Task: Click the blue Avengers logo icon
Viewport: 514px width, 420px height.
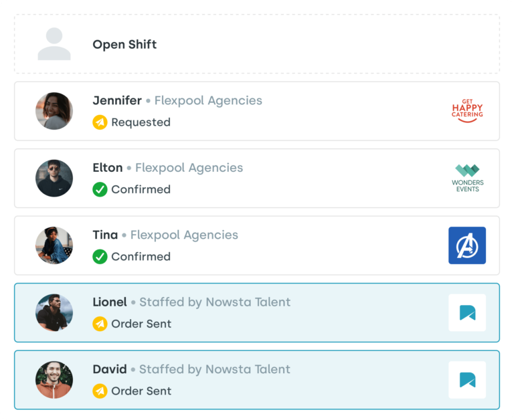Action: [467, 245]
